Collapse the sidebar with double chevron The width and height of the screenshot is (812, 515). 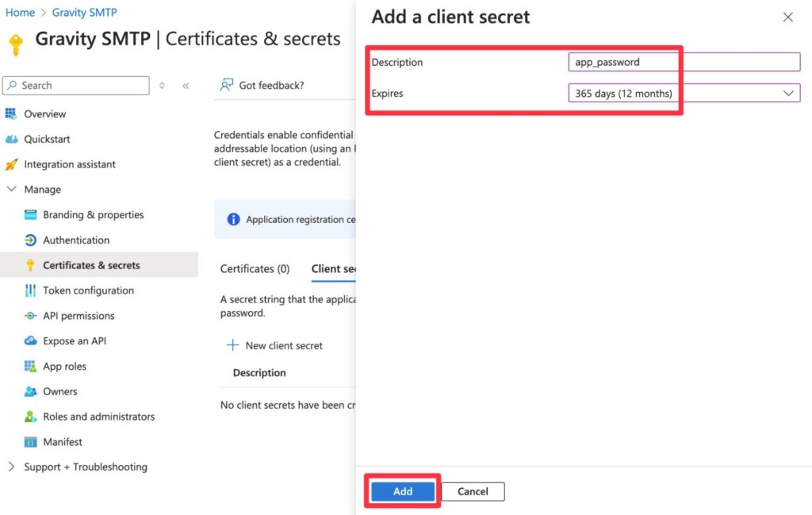coord(186,86)
